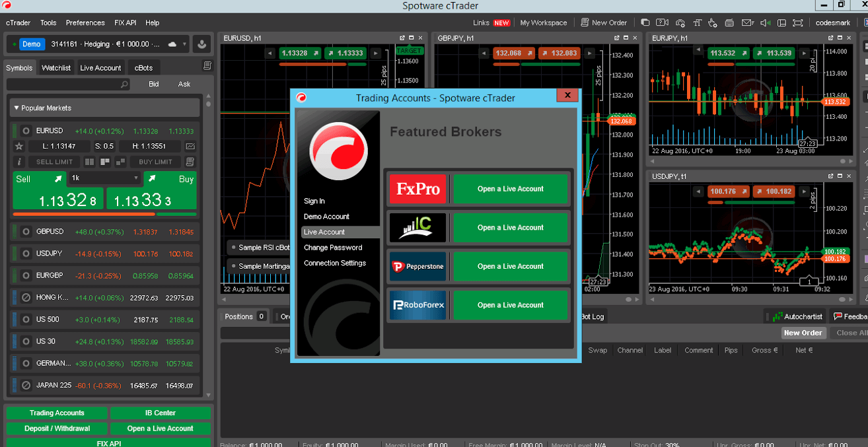The width and height of the screenshot is (868, 447).
Task: Expand the USDJPY symbol row
Action: (x=105, y=254)
